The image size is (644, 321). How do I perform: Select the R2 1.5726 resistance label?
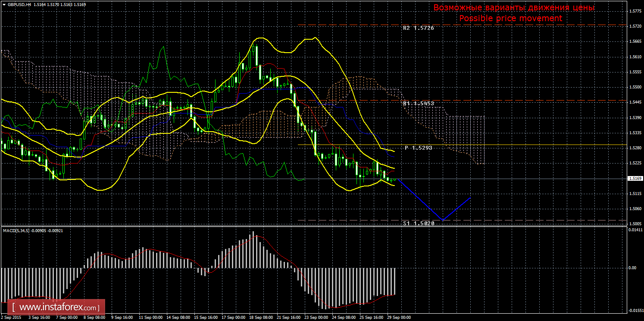point(418,28)
